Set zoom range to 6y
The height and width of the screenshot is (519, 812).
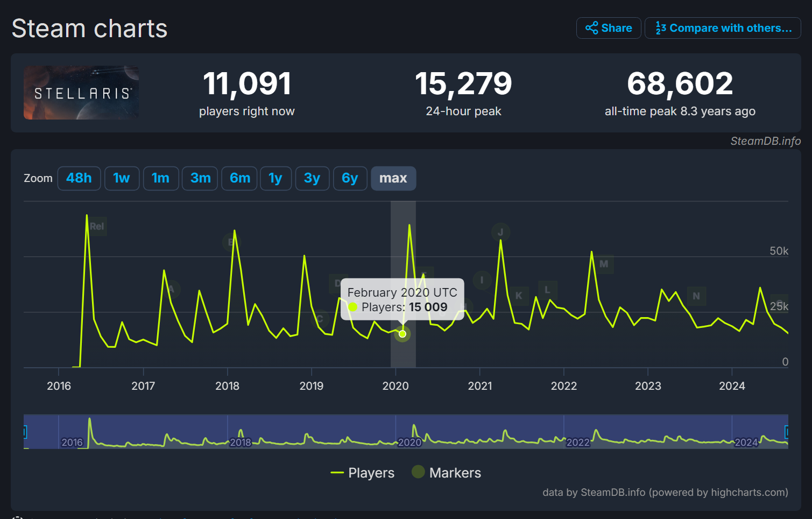[350, 178]
